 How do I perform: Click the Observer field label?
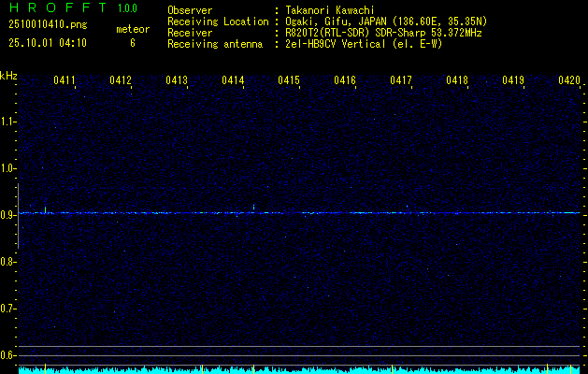pos(190,10)
